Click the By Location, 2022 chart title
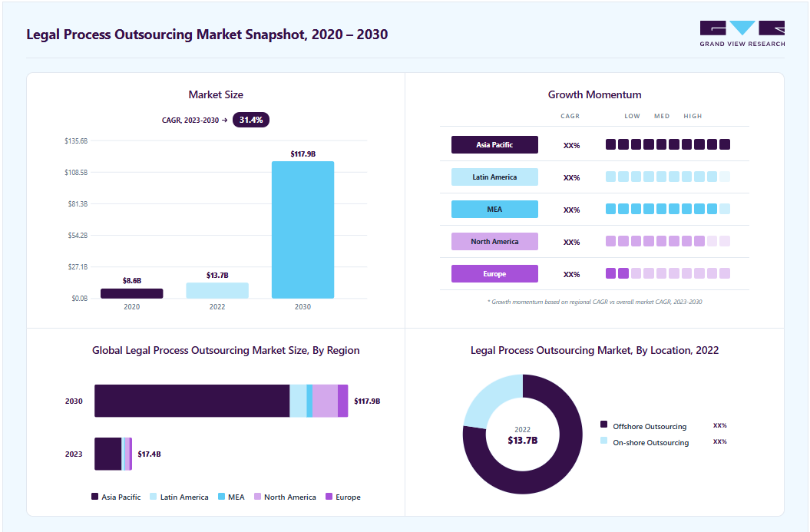The height and width of the screenshot is (532, 810). coord(594,350)
